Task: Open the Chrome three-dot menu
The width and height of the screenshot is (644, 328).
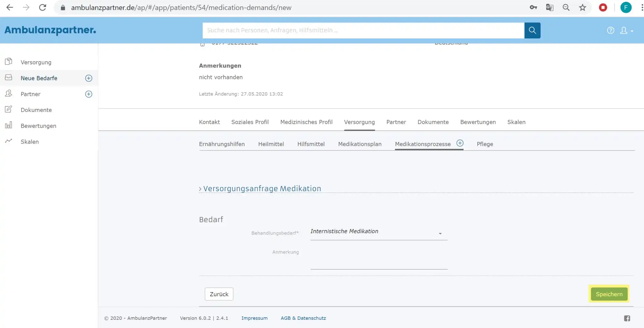Action: coord(642,8)
